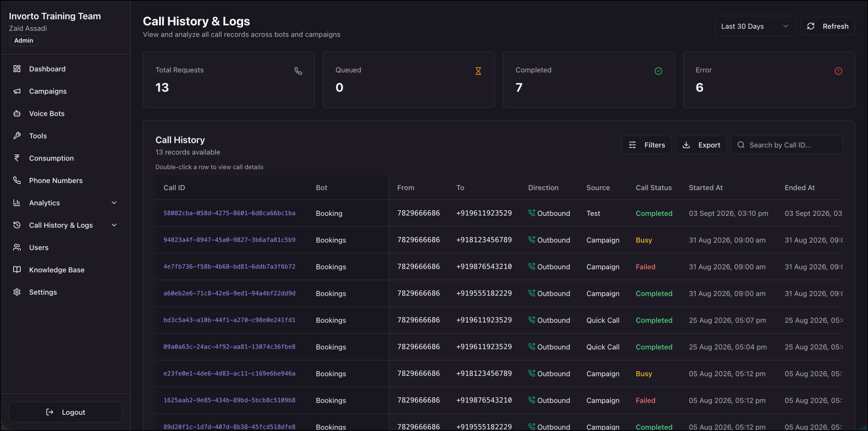Click the Ended At column header
This screenshot has height=431, width=868.
[x=800, y=188]
